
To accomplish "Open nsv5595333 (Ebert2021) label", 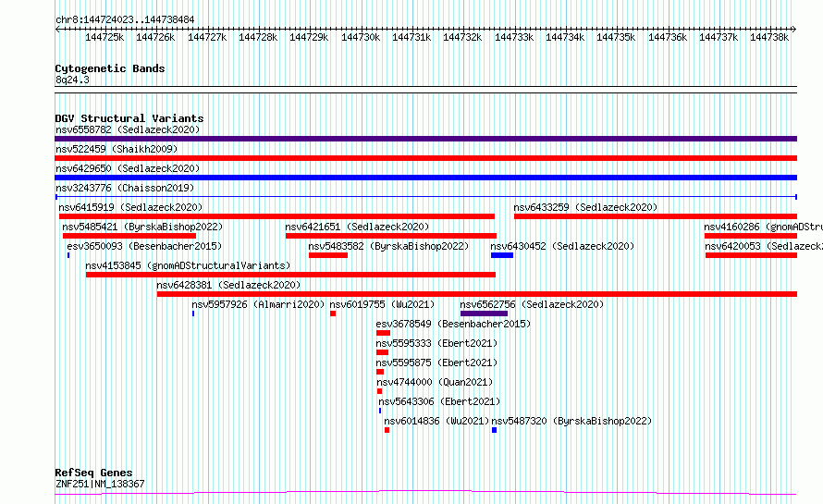I will tap(436, 343).
